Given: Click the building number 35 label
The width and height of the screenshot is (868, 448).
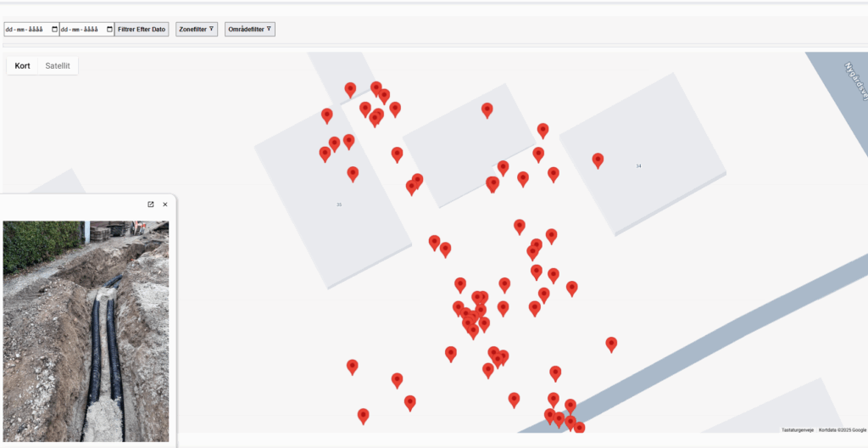Looking at the screenshot, I should [x=339, y=204].
